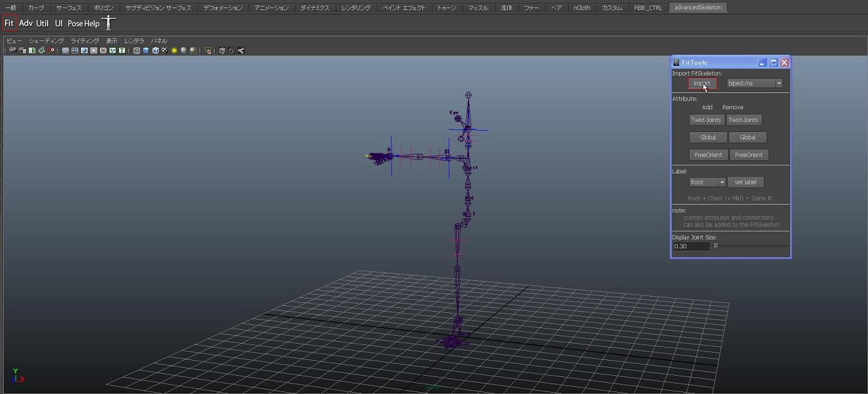The width and height of the screenshot is (868, 394).
Task: Click the Wireframe on Shaded icon
Action: tap(155, 50)
